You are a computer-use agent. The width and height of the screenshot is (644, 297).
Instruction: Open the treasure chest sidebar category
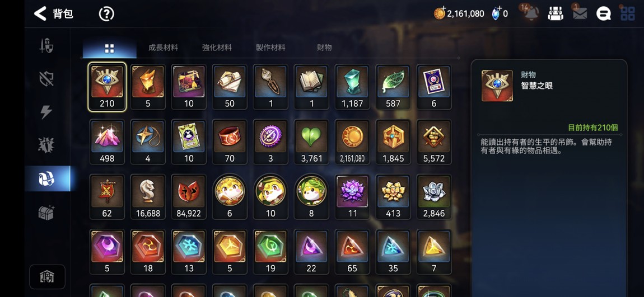tap(46, 212)
